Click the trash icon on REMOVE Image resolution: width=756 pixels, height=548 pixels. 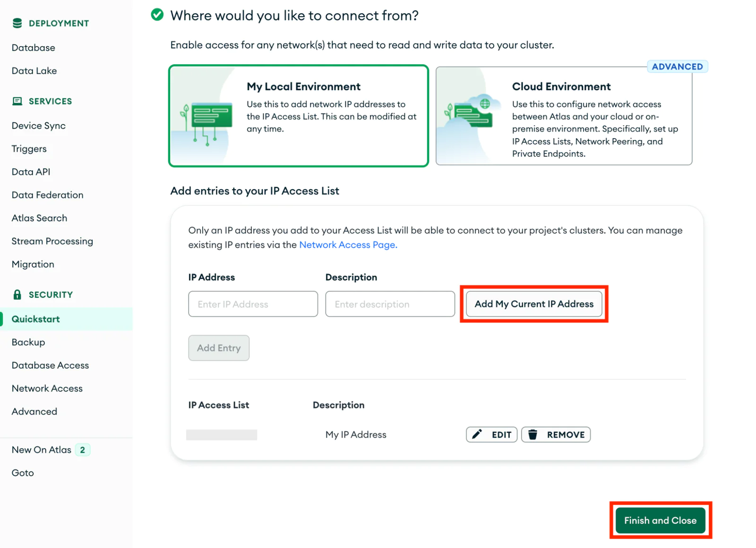(x=533, y=434)
